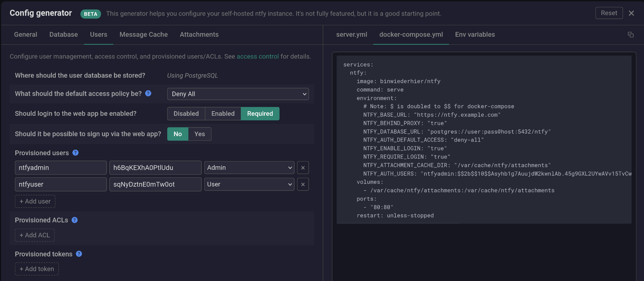Open the role dropdown for ntfyuser
The image size is (644, 281).
(x=249, y=184)
